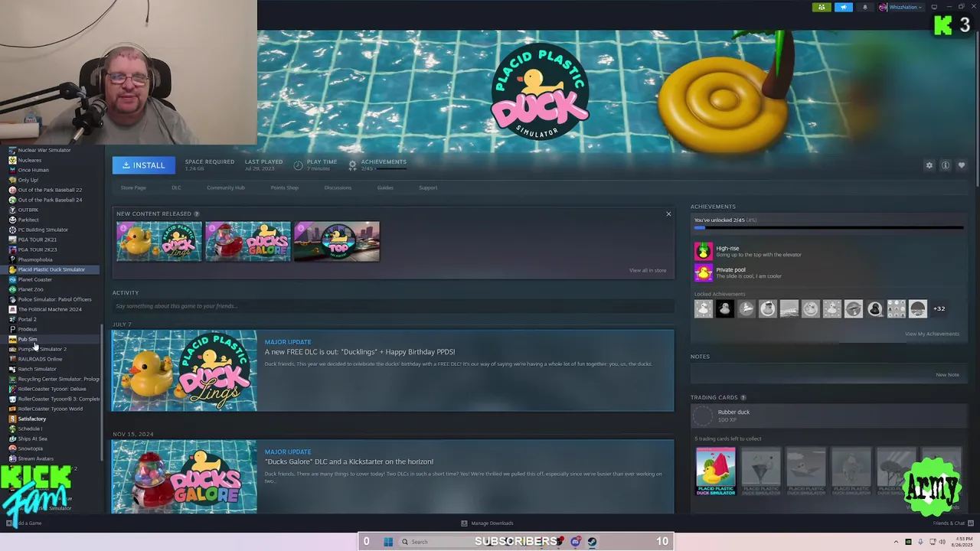Select Prodeus in the library list

coord(28,329)
